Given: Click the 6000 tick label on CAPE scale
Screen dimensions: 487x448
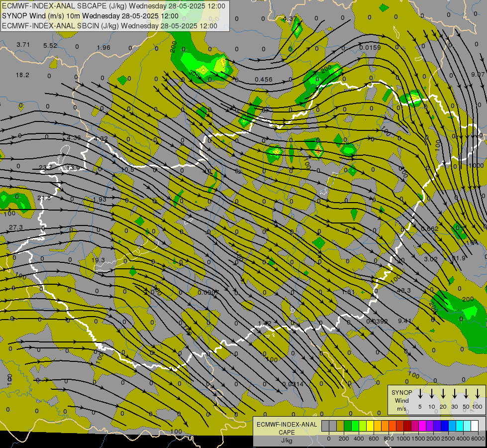Looking at the screenshot, I should [x=478, y=439].
